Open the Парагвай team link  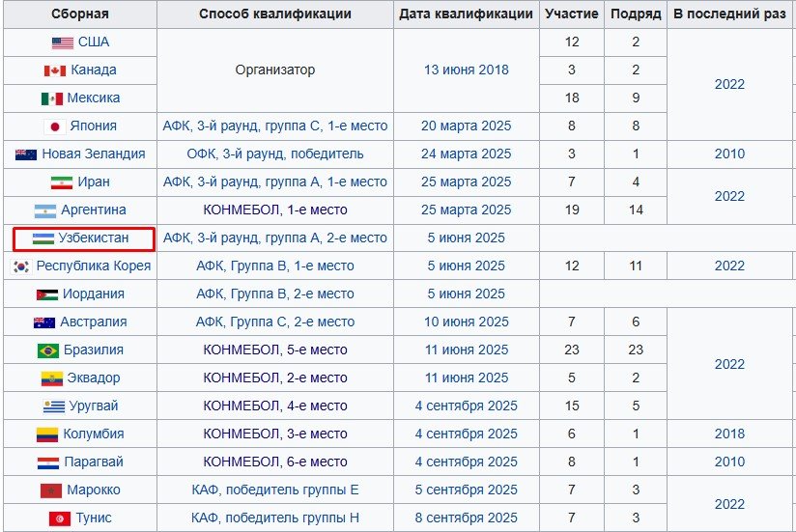pos(94,462)
